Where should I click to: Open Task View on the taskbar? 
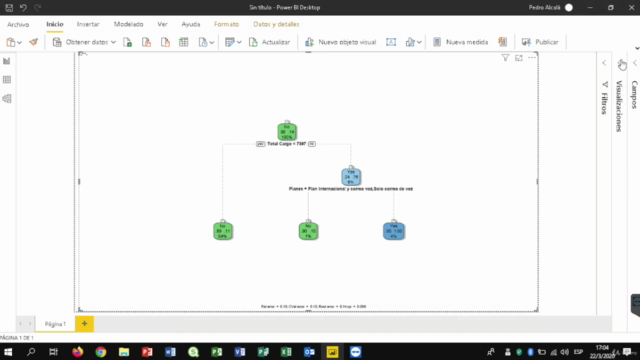[x=53, y=352]
